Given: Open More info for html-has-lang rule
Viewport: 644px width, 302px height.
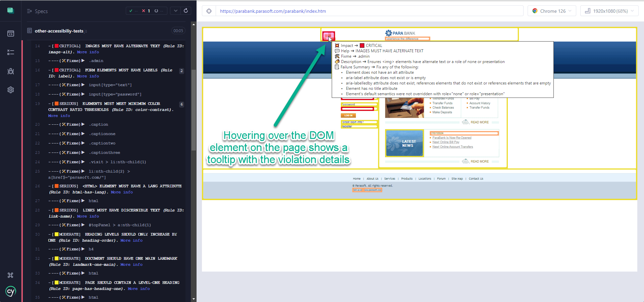Looking at the screenshot, I should click(x=122, y=192).
